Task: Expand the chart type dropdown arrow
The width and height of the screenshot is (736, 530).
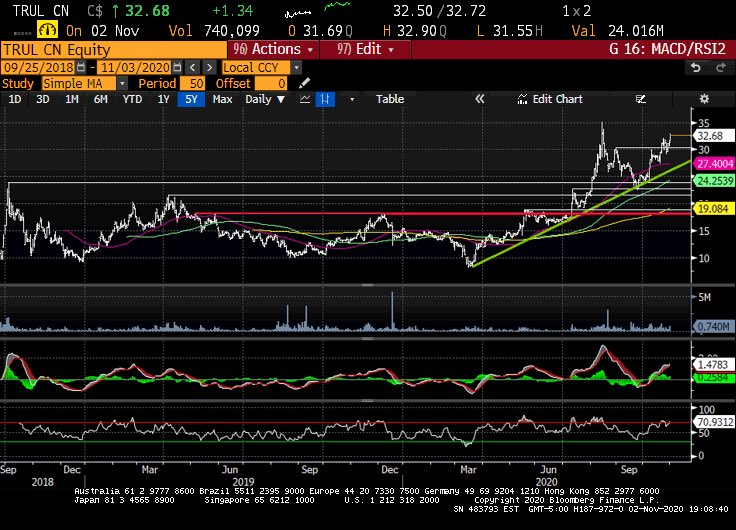Action: [352, 100]
